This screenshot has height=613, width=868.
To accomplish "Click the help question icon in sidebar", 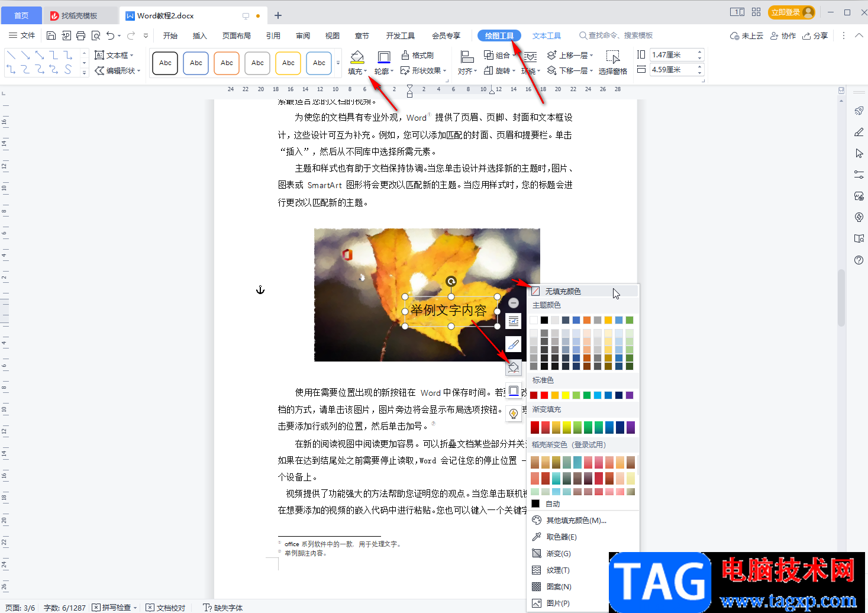I will point(859,260).
